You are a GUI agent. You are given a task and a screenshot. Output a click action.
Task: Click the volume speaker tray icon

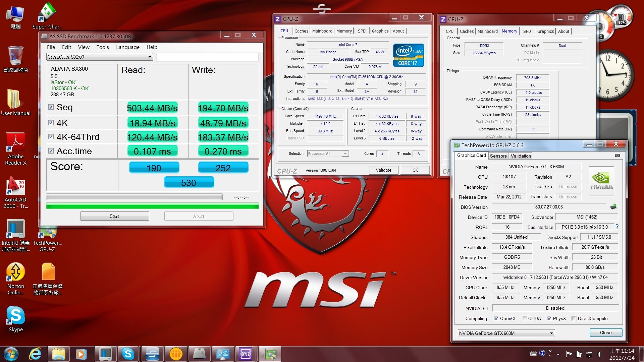pyautogui.click(x=599, y=354)
